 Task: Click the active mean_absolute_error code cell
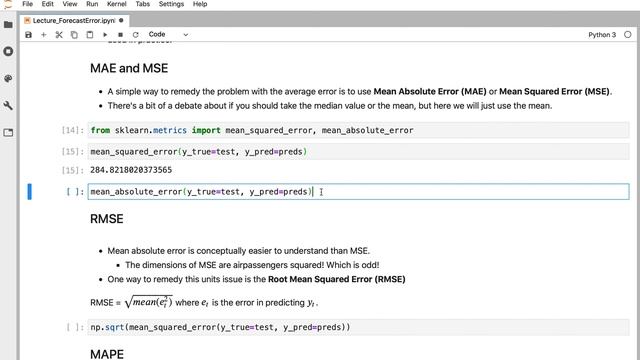[x=358, y=191]
